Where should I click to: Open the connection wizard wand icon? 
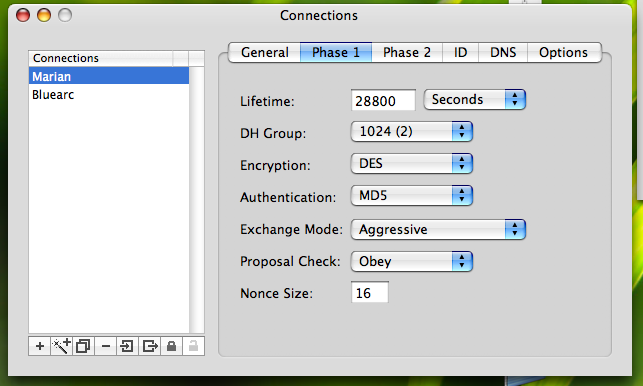62,346
